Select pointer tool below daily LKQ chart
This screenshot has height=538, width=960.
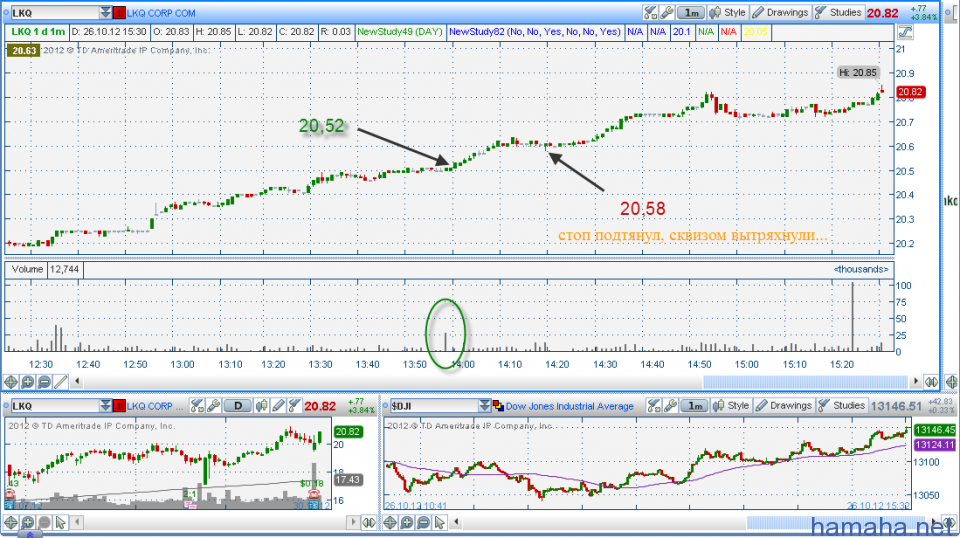[61, 523]
